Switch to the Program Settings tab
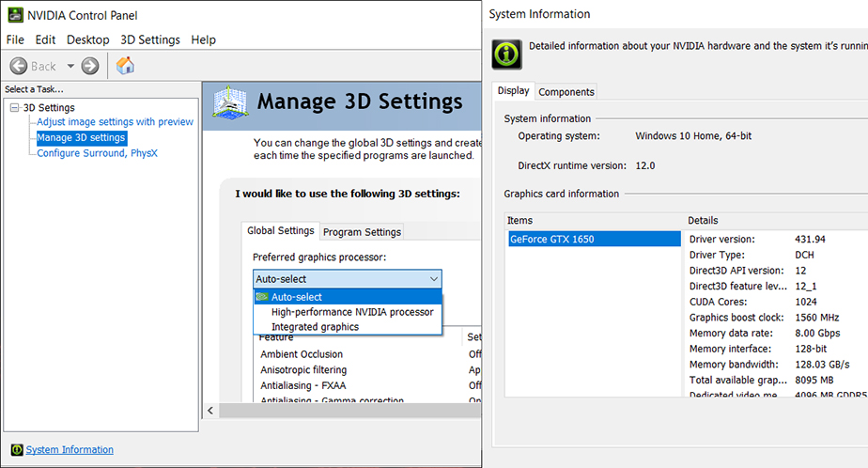This screenshot has height=468, width=868. click(x=362, y=232)
